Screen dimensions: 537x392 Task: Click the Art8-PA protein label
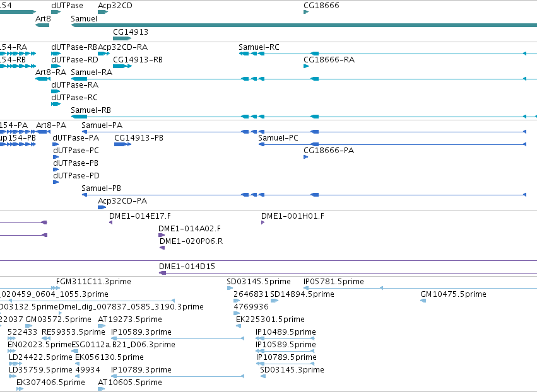(51, 125)
